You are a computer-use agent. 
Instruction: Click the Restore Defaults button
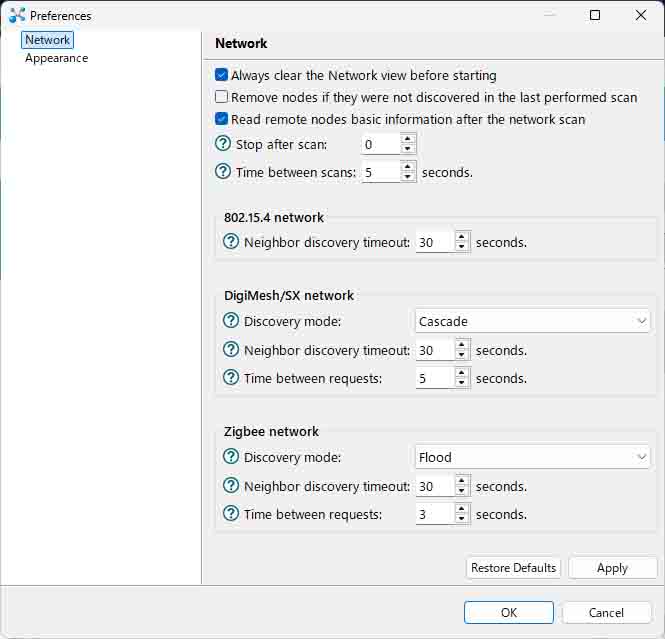[x=513, y=568]
